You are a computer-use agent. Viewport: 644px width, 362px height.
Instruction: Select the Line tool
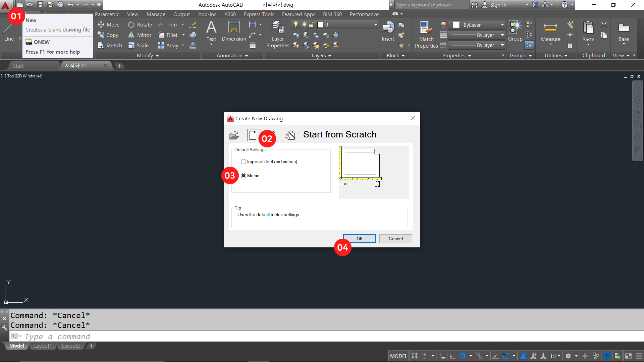(x=9, y=33)
